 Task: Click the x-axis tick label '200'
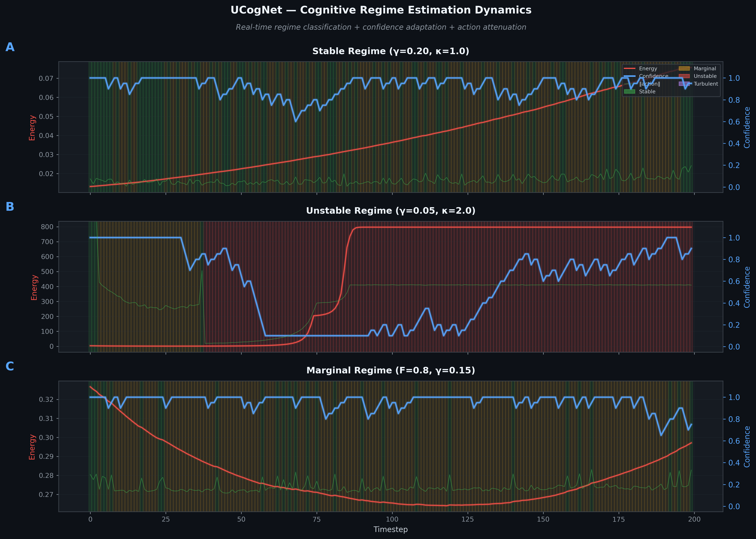694,519
